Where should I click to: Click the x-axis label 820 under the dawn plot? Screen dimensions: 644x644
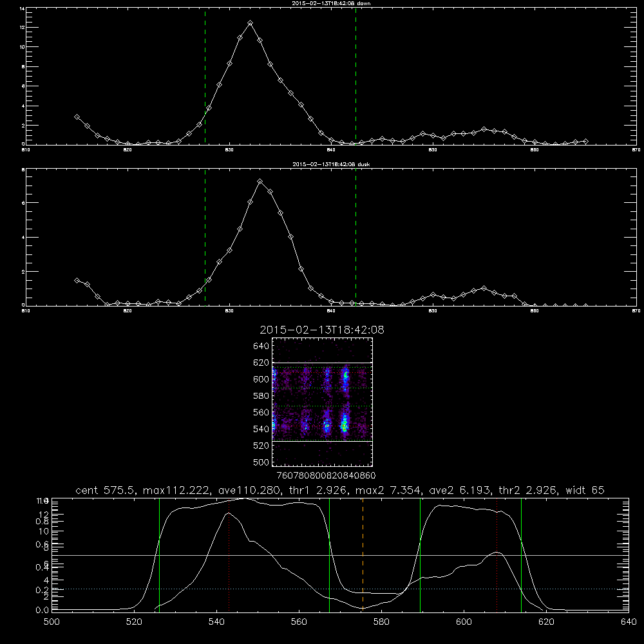pos(128,150)
